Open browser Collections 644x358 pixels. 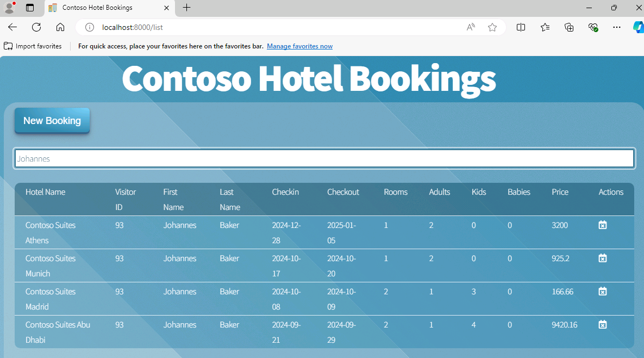pos(569,27)
